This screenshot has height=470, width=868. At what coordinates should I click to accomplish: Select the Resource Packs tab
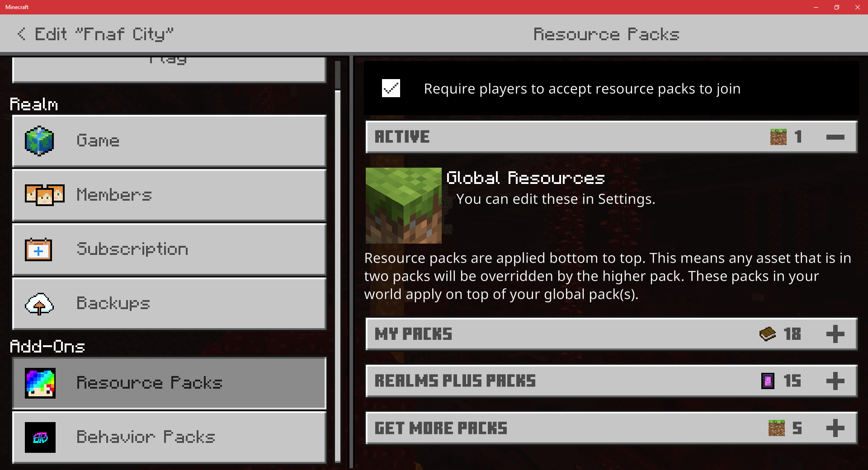(x=169, y=383)
